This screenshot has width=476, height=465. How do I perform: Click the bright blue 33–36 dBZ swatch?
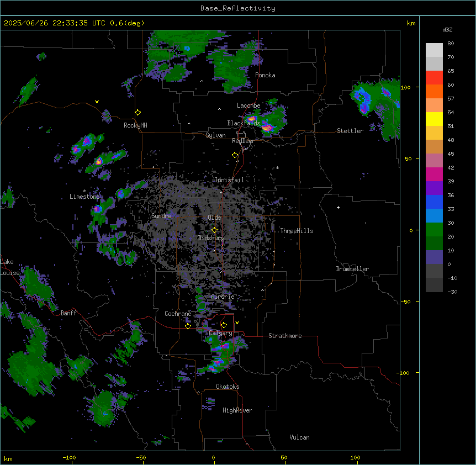tap(434, 202)
